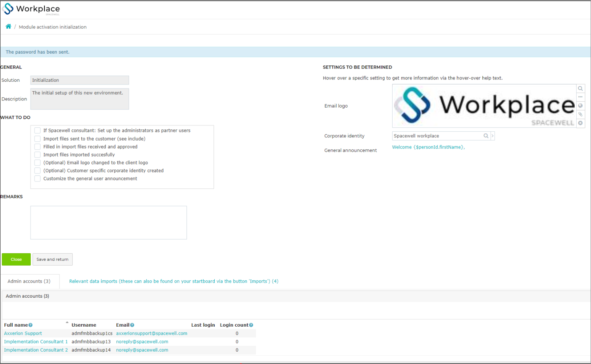The width and height of the screenshot is (591, 364).
Task: Click the green Close button
Action: pyautogui.click(x=16, y=259)
